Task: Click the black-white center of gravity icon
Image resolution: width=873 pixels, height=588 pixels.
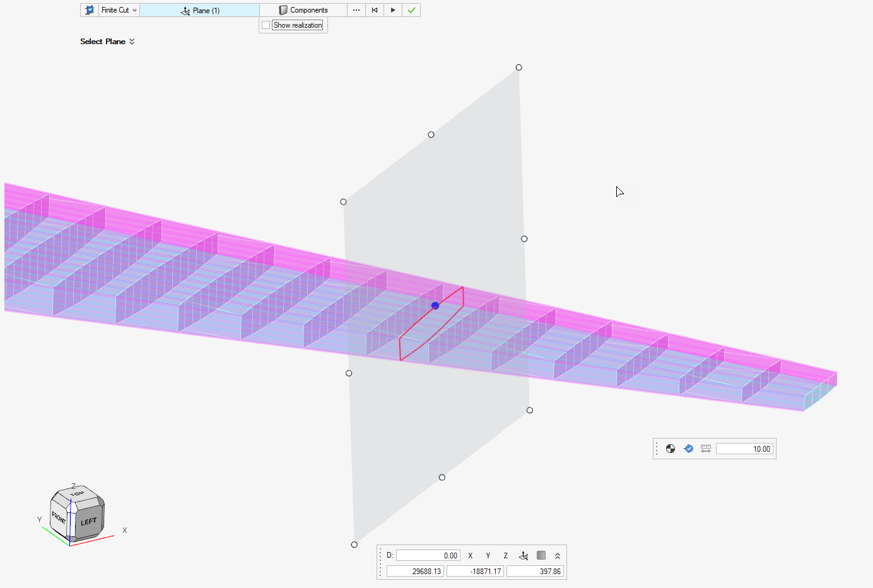Action: point(671,449)
